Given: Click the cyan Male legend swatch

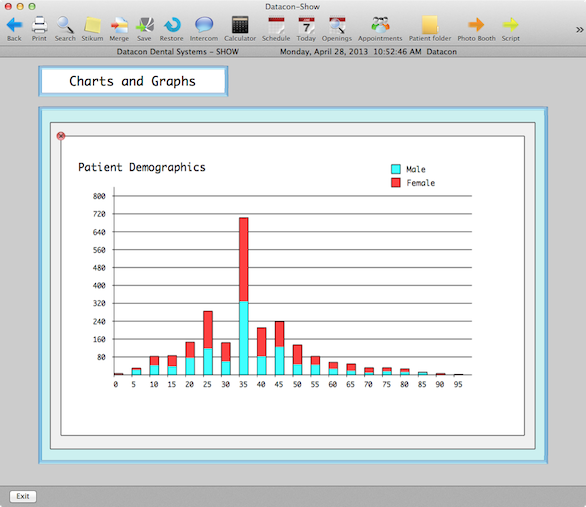Looking at the screenshot, I should pyautogui.click(x=396, y=169).
